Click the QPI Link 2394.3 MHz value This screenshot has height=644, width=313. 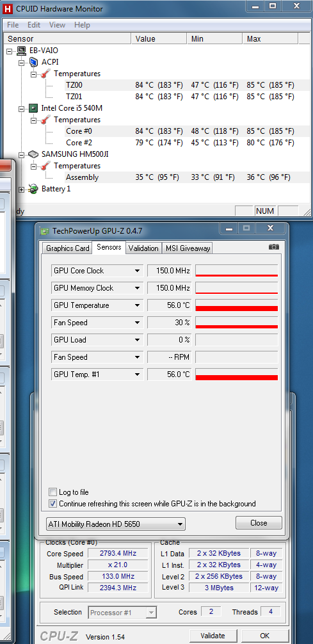tap(118, 588)
